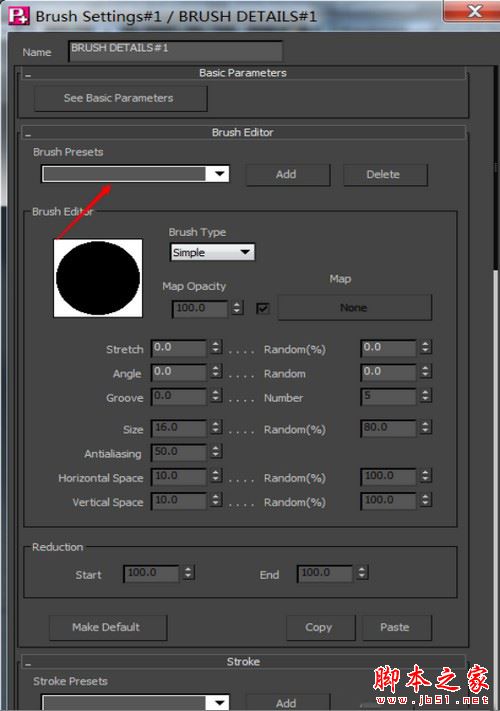Click the Angle Random value field
This screenshot has width=500, height=711.
click(388, 372)
